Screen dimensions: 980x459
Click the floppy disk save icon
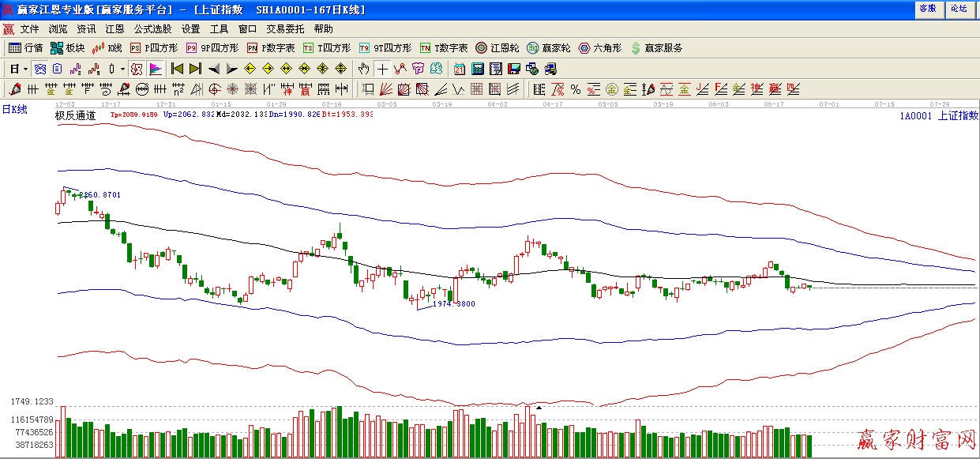click(514, 69)
